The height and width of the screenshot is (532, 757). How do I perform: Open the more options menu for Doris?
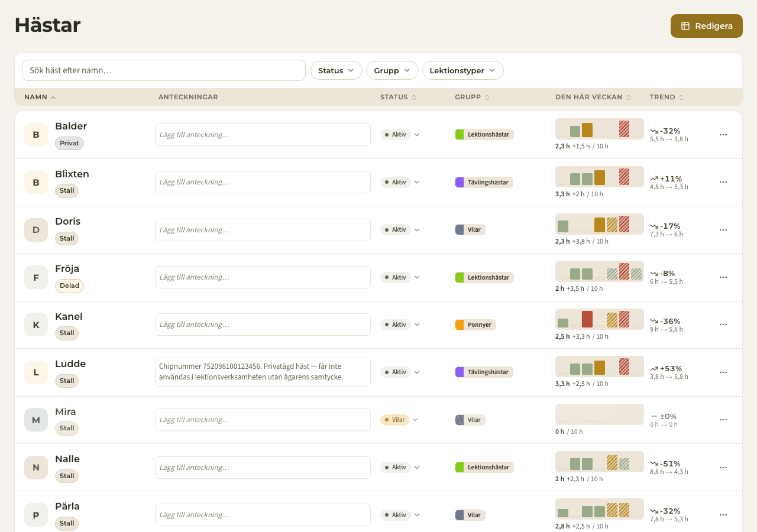tap(723, 230)
